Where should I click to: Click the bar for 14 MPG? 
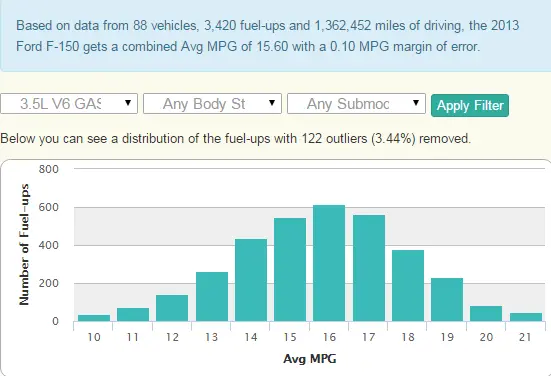[251, 280]
